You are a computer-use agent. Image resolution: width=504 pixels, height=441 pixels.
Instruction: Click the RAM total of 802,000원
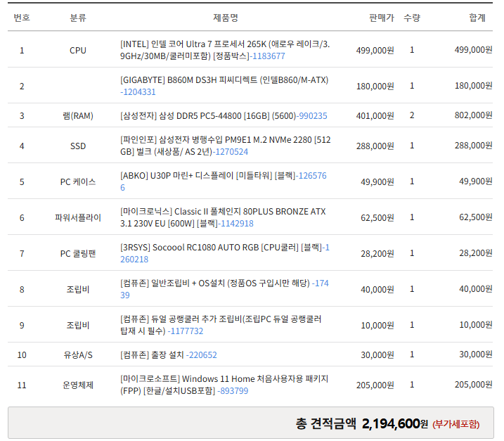coord(473,116)
